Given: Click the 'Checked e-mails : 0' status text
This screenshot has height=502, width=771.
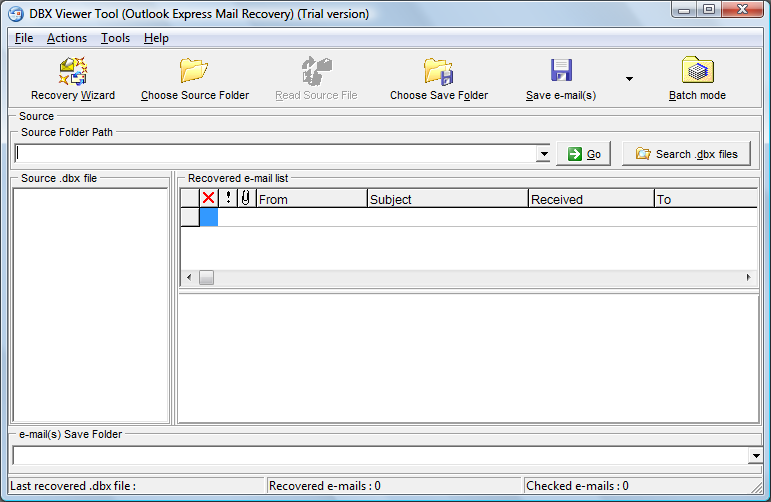Looking at the screenshot, I should tap(577, 486).
